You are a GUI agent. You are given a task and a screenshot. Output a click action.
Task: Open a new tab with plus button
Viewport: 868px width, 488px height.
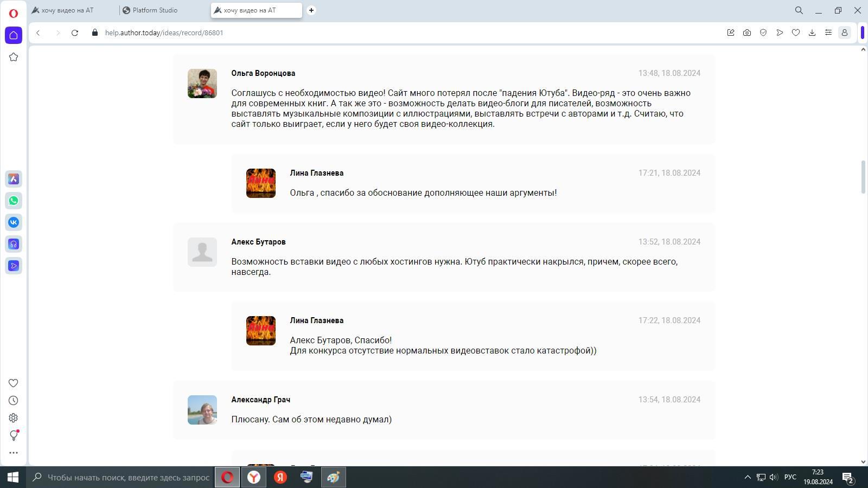coord(311,10)
